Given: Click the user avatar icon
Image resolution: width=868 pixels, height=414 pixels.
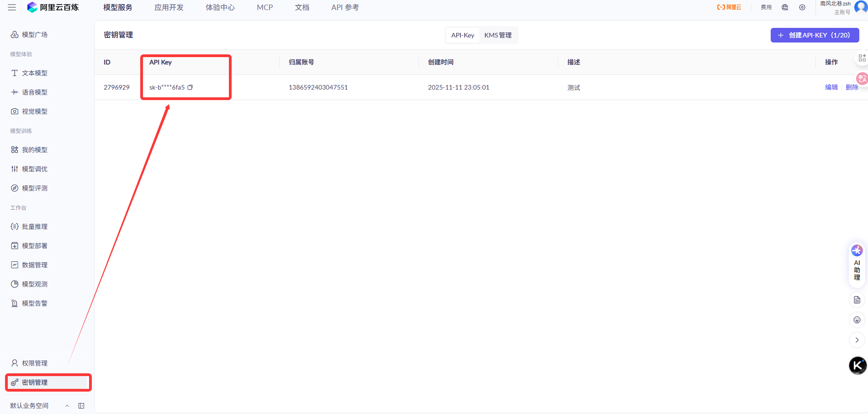Looking at the screenshot, I should (861, 7).
